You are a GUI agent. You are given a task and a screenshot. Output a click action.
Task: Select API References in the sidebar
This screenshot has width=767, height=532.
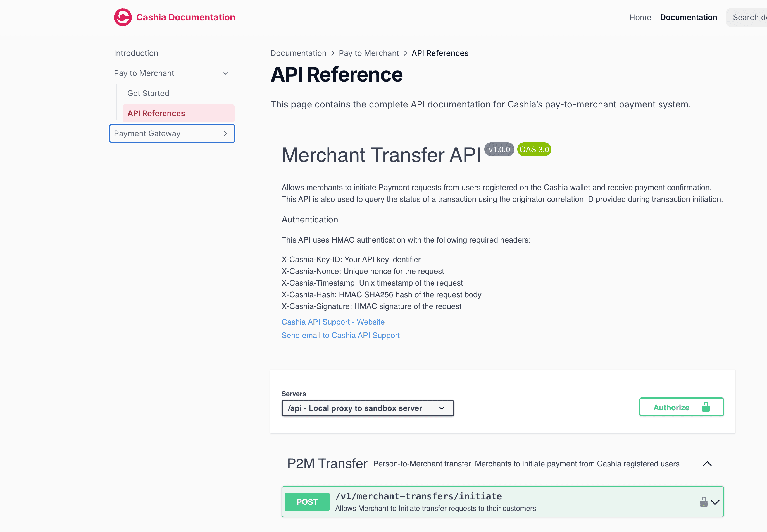(156, 113)
